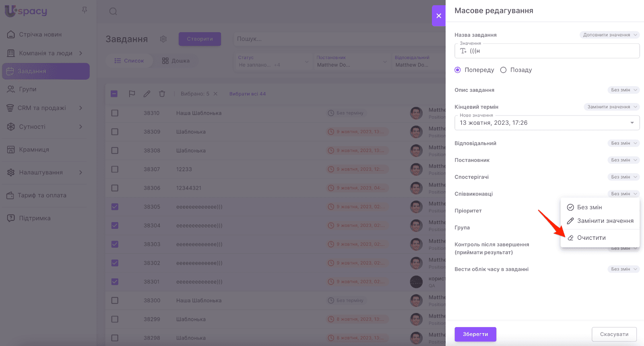This screenshot has width=644, height=346.
Task: Open the global search magnifier icon
Action: pyautogui.click(x=113, y=11)
